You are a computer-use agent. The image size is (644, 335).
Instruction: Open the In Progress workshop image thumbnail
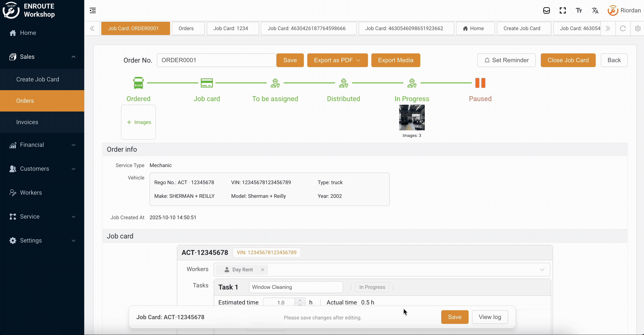(412, 118)
